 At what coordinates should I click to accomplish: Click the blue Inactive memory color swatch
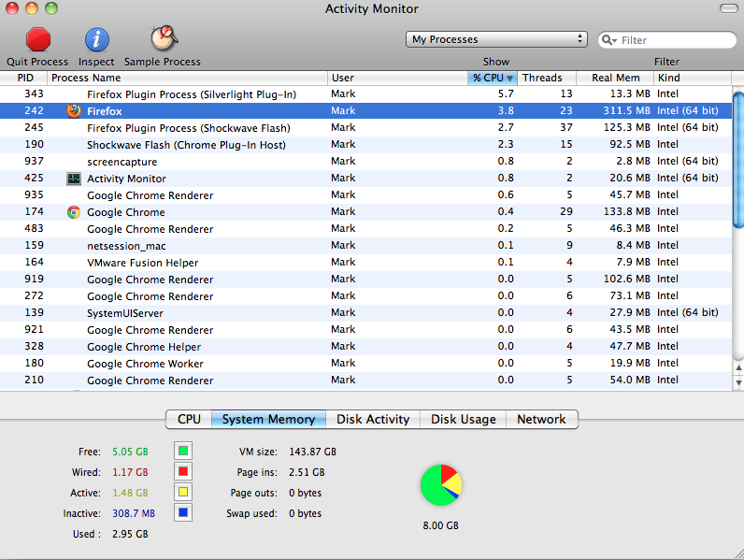tap(183, 512)
